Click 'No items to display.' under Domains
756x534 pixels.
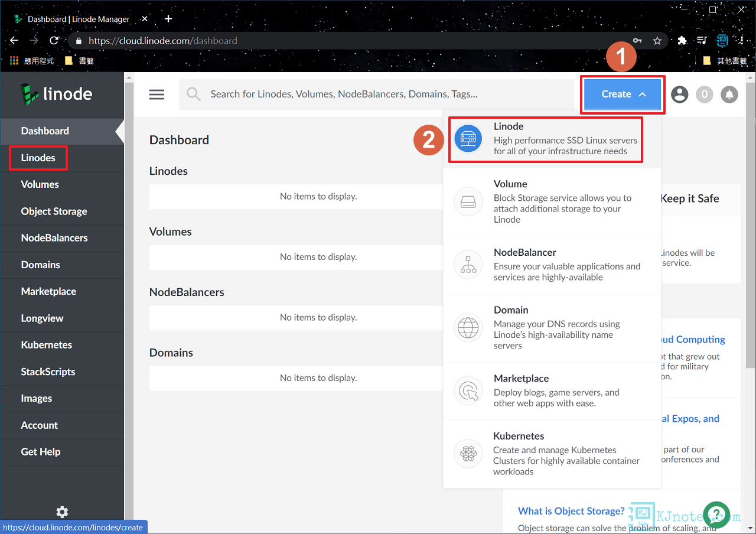(x=318, y=378)
